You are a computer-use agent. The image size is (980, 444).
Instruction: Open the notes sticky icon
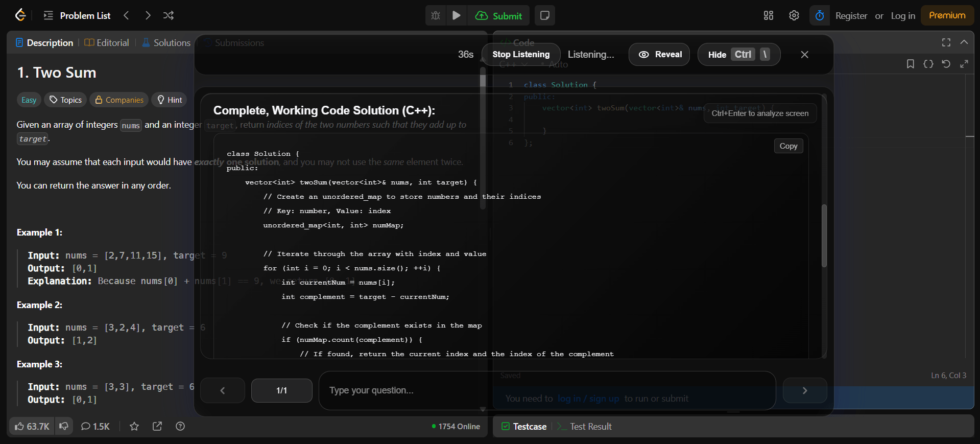pyautogui.click(x=545, y=15)
